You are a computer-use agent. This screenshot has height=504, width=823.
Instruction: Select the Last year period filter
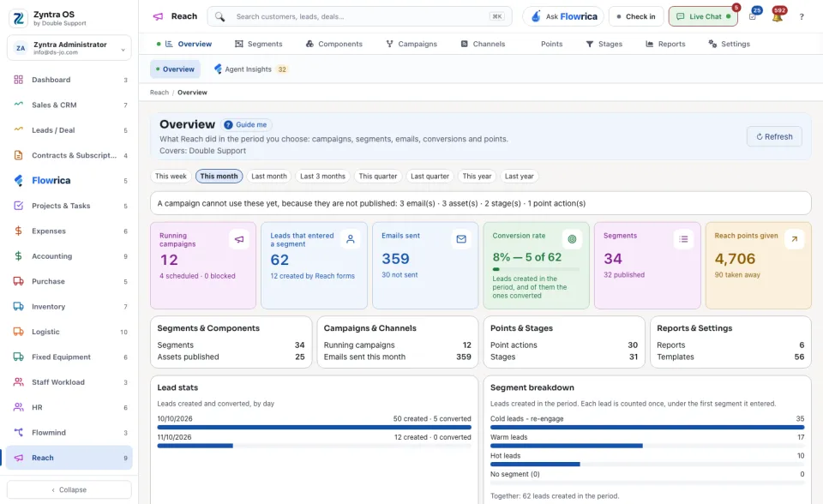[x=520, y=177]
